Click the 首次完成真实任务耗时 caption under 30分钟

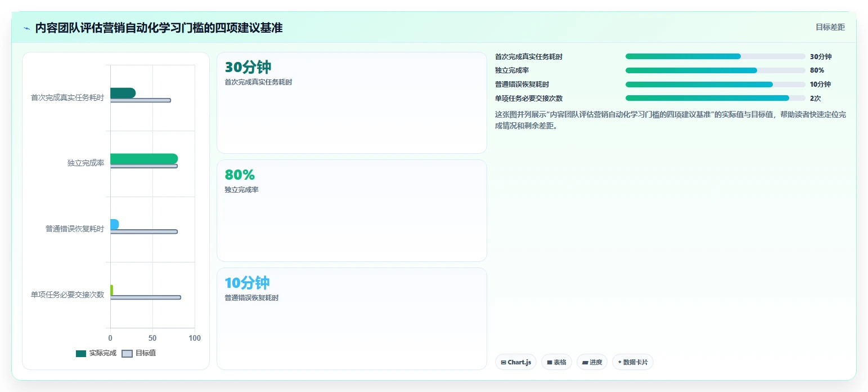tap(258, 82)
